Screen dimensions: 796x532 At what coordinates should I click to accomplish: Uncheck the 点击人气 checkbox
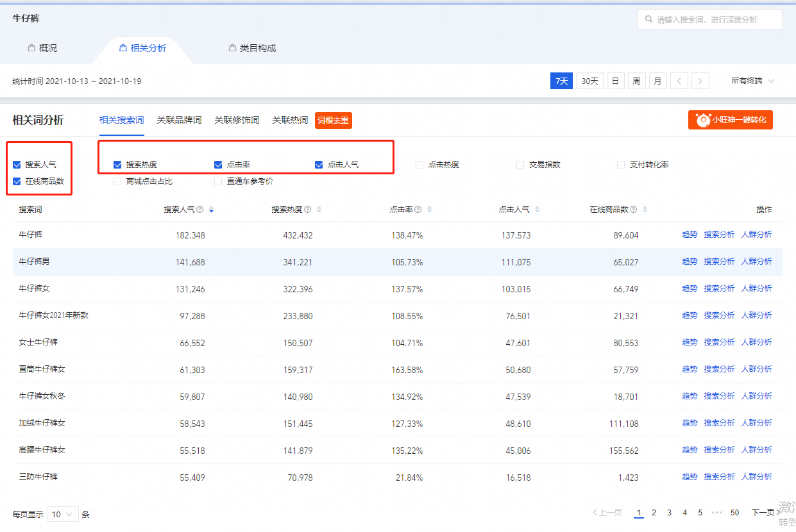(319, 165)
